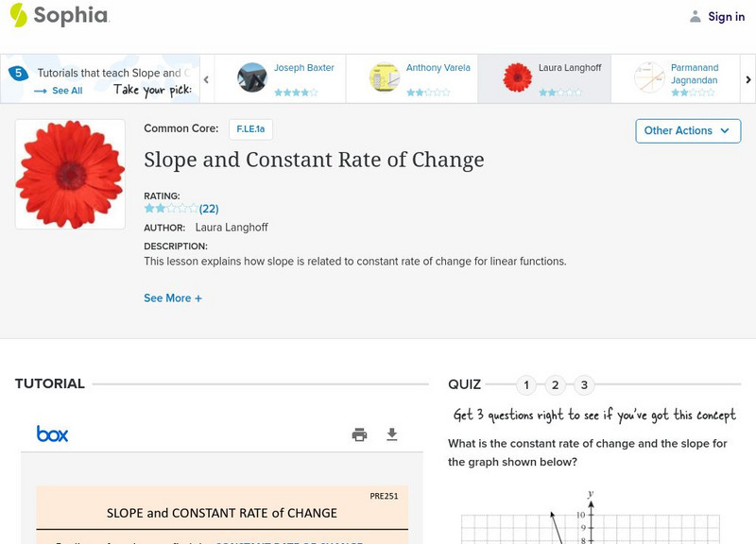Go to quiz question 2

tap(556, 384)
